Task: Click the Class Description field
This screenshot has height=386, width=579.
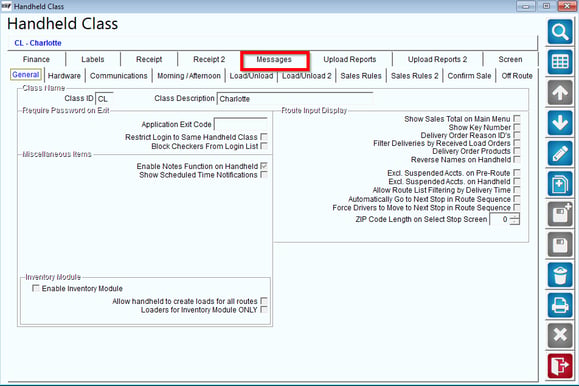Action: pos(295,99)
